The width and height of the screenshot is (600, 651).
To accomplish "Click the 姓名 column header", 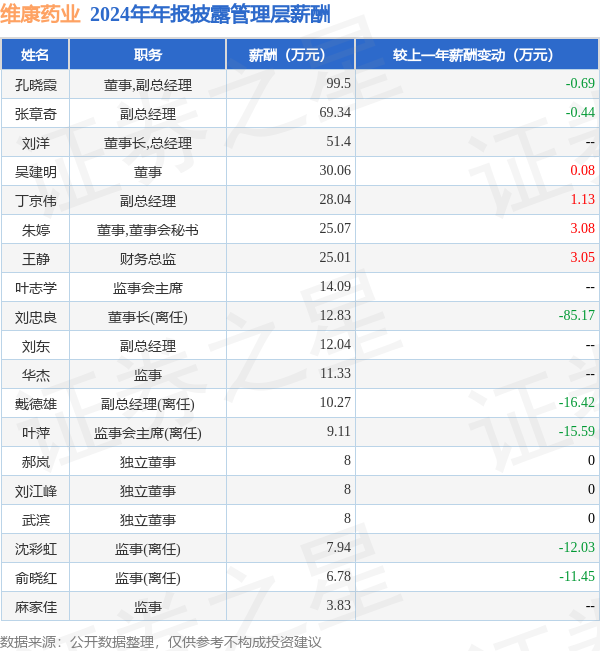I will pos(35,54).
